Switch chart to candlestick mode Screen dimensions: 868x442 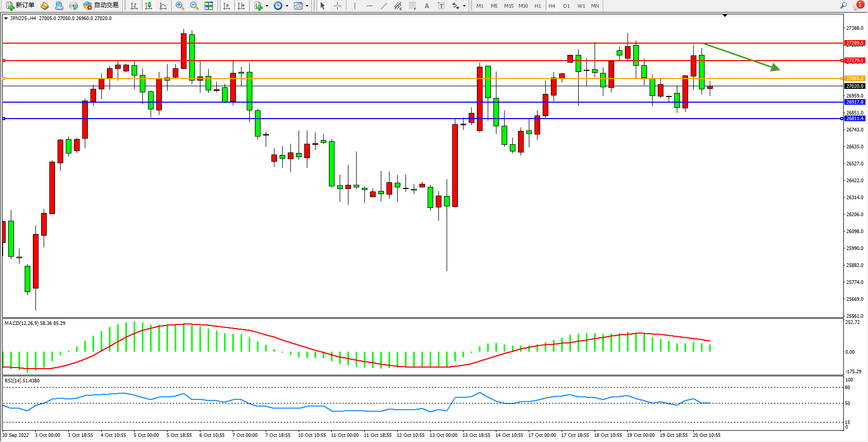pos(149,6)
